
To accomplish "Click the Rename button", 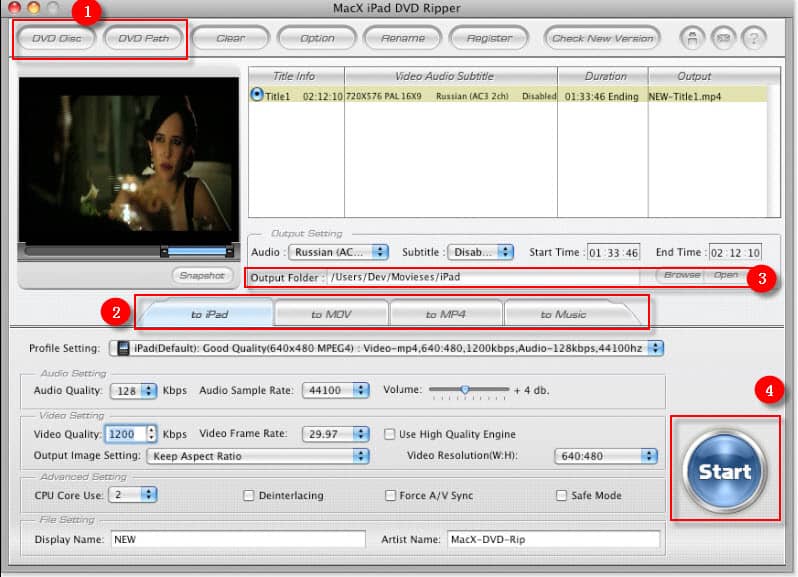I will click(403, 38).
